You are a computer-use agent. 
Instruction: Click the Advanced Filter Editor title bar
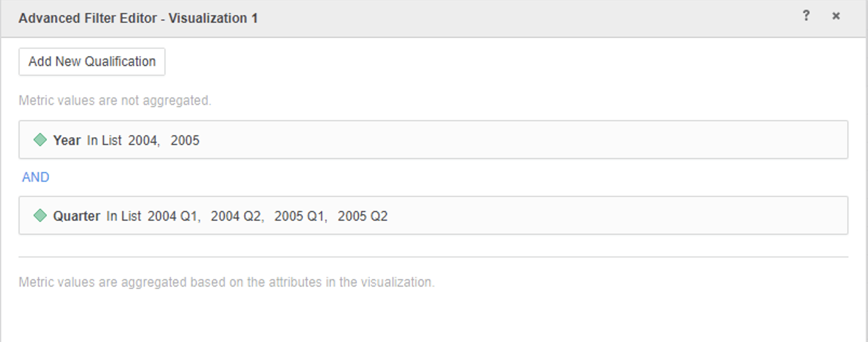(x=138, y=17)
